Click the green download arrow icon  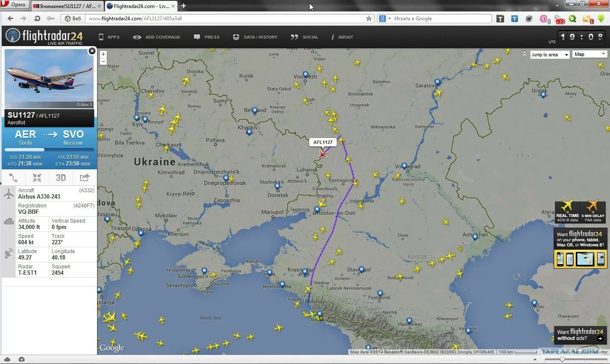coord(601,19)
